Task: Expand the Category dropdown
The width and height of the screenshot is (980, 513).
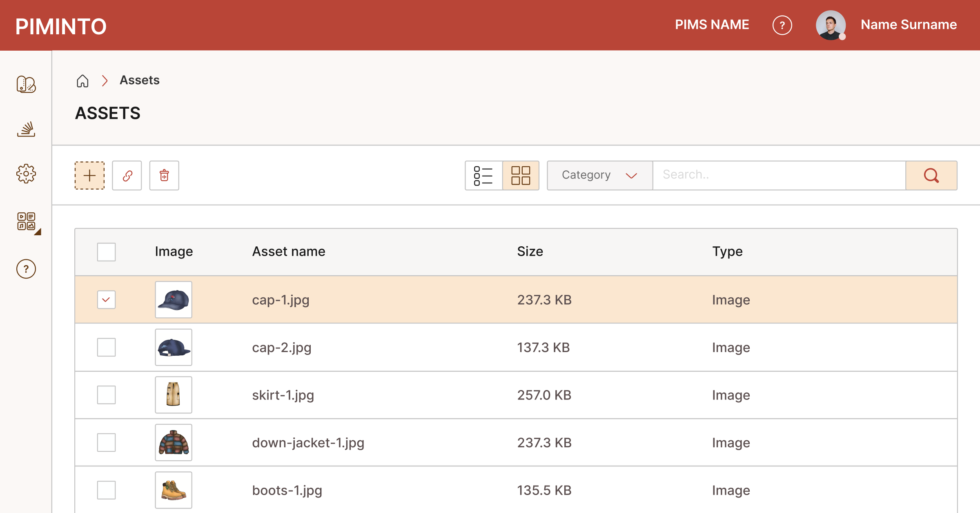Action: 599,176
